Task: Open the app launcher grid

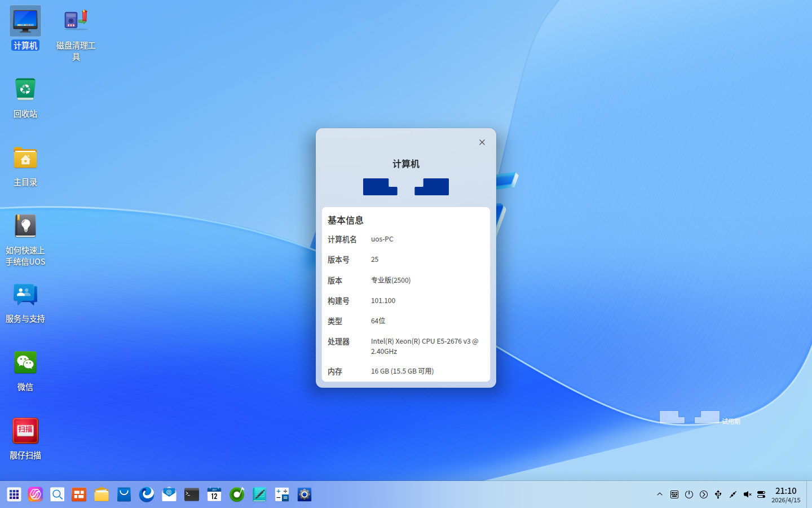Action: pyautogui.click(x=14, y=494)
